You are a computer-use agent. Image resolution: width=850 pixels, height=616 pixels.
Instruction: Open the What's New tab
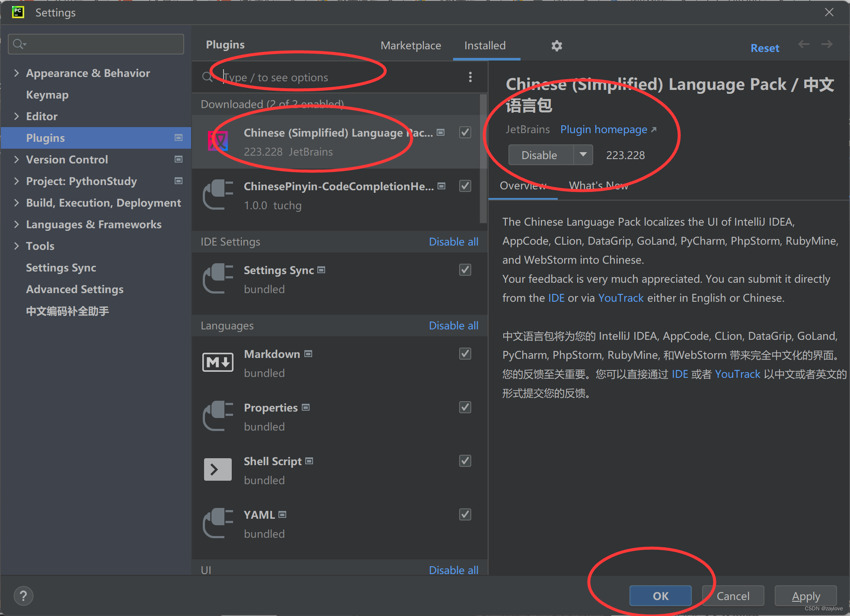click(598, 185)
